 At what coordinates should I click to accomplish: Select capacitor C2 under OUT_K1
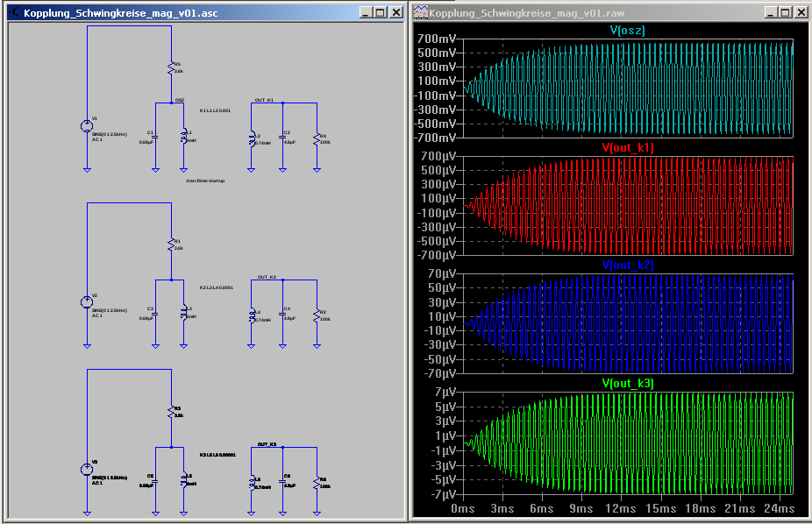[x=282, y=137]
